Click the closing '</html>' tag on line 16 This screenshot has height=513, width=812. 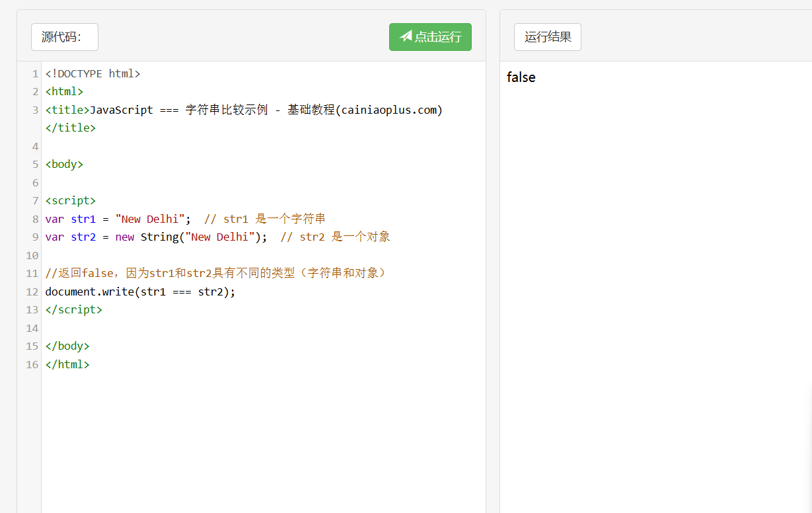(67, 364)
